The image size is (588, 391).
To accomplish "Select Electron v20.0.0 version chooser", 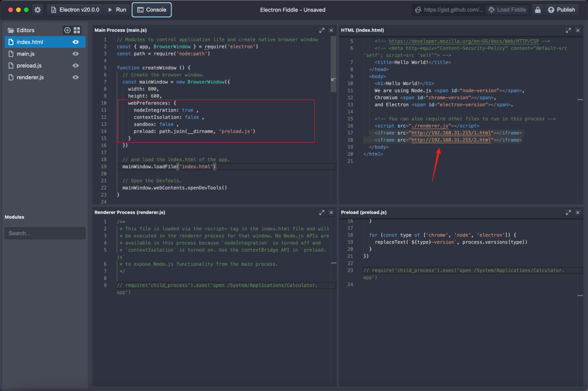I will [75, 10].
